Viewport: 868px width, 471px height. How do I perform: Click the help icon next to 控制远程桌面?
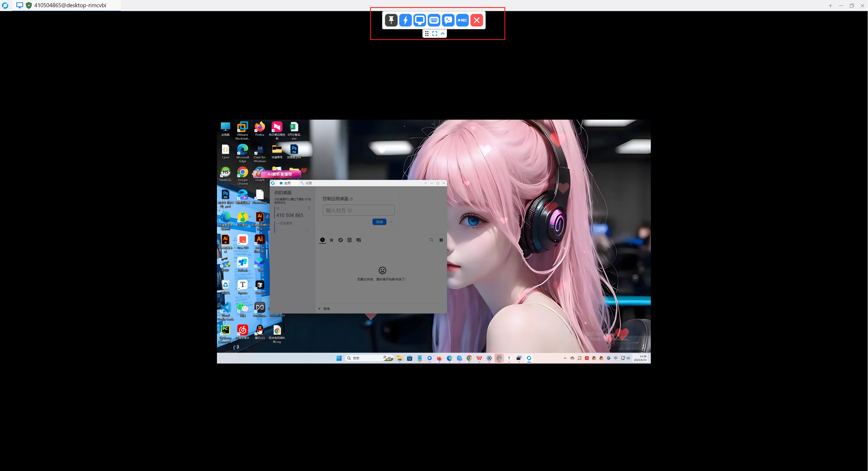pos(351,199)
